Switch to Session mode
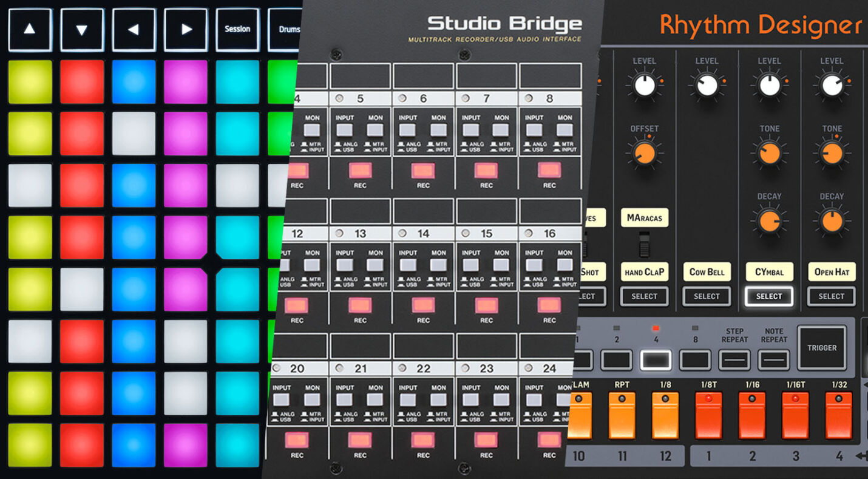Image resolution: width=868 pixels, height=479 pixels. (237, 29)
